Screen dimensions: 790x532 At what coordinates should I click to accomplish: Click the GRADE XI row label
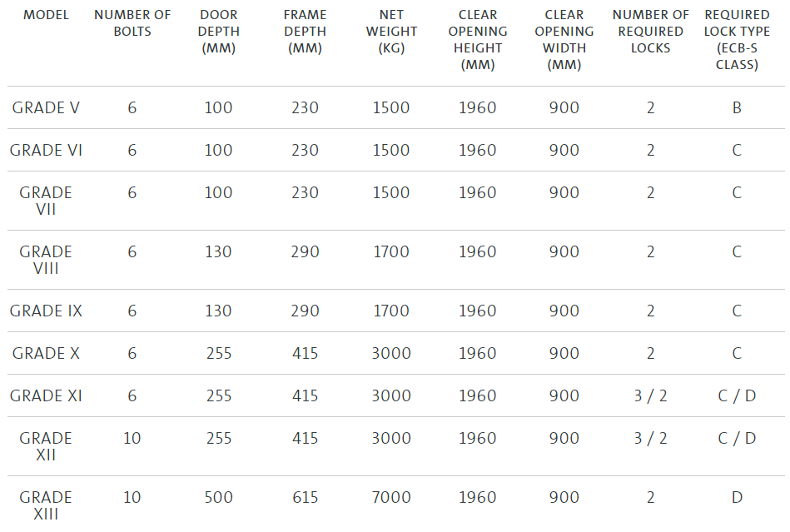(x=46, y=395)
